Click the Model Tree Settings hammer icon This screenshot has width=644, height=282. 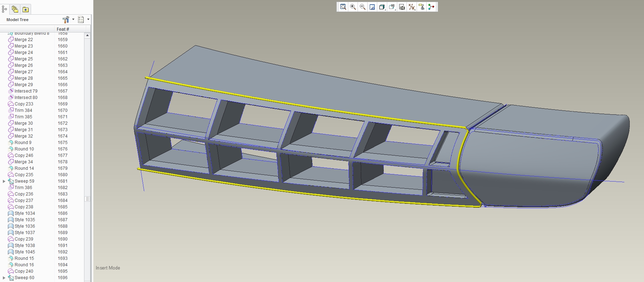coord(66,20)
